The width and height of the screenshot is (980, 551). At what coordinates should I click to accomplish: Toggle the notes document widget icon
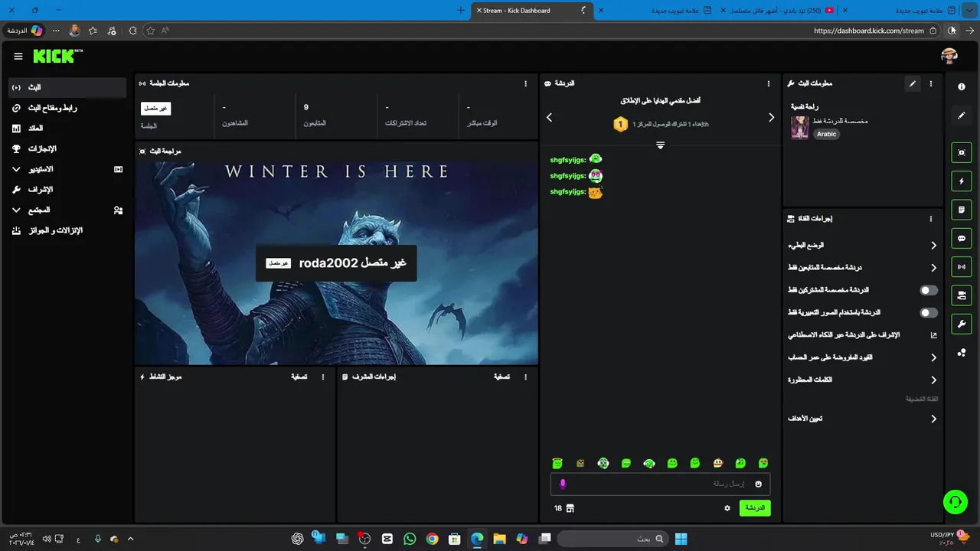tap(962, 209)
